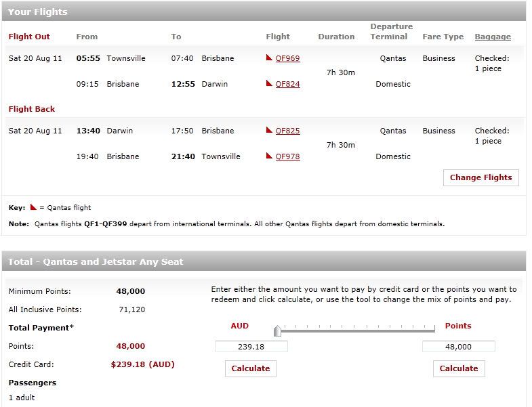Click the Qantas icon beside QF825

269,130
